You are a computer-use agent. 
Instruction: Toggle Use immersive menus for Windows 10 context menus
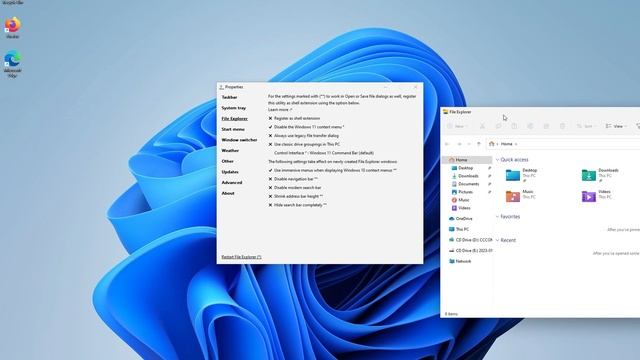coord(332,170)
